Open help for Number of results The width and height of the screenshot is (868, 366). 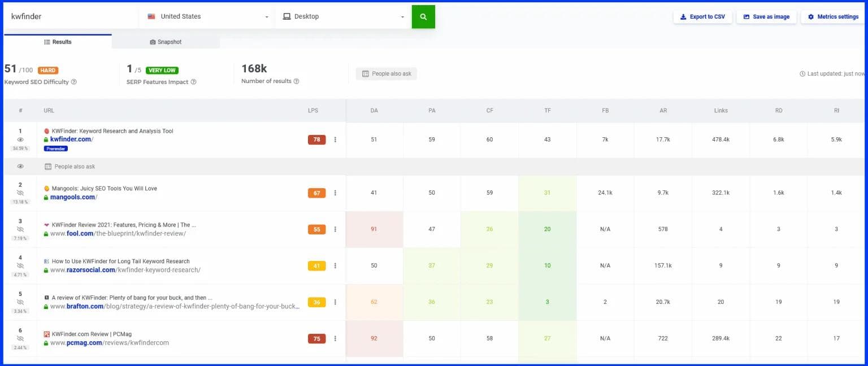[x=297, y=81]
